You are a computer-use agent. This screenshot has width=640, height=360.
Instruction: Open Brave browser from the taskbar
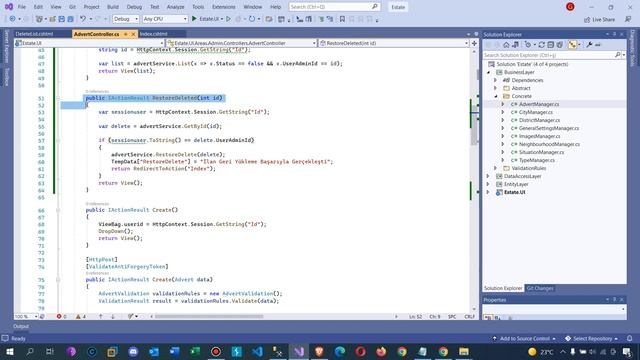319,351
